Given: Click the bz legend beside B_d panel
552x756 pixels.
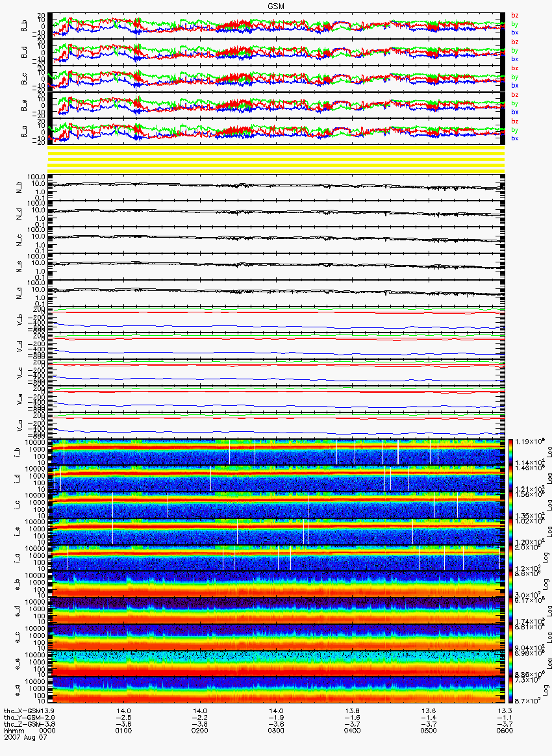Looking at the screenshot, I should (514, 42).
